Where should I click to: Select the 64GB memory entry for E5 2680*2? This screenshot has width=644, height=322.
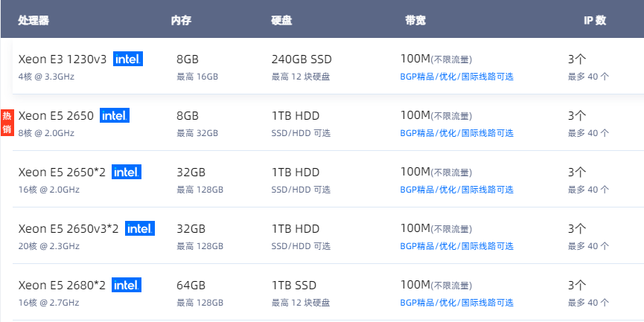[x=191, y=286]
